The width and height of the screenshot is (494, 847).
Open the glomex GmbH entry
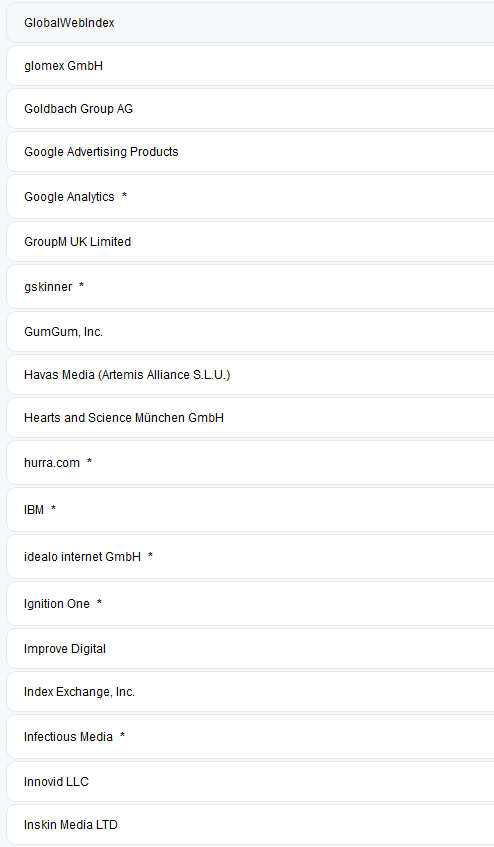click(250, 65)
